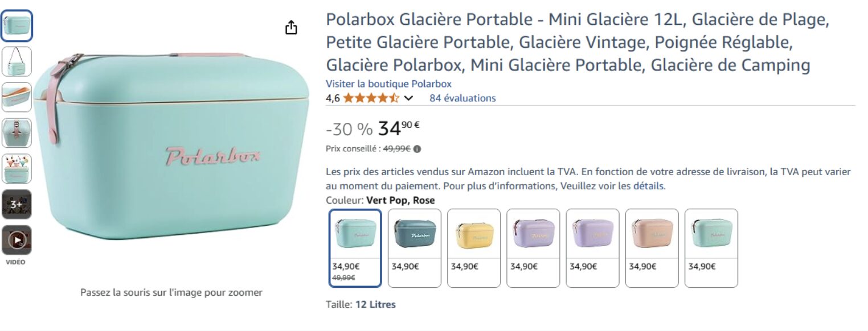Show side-view thumbnail with pink strap
The height and width of the screenshot is (331, 868).
tap(17, 133)
